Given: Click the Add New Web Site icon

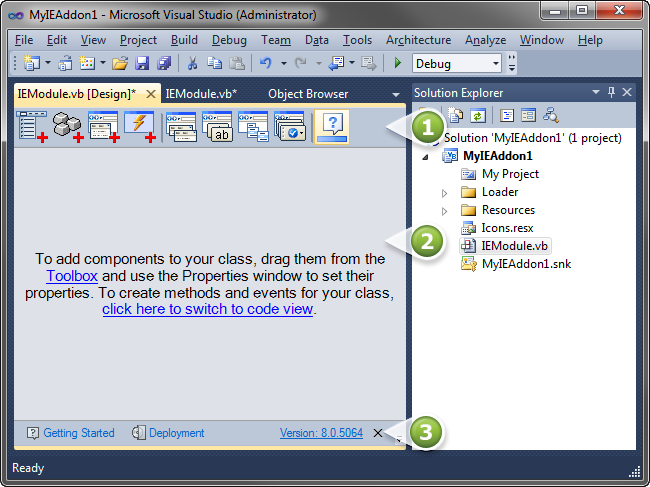Looking at the screenshot, I should pos(65,63).
